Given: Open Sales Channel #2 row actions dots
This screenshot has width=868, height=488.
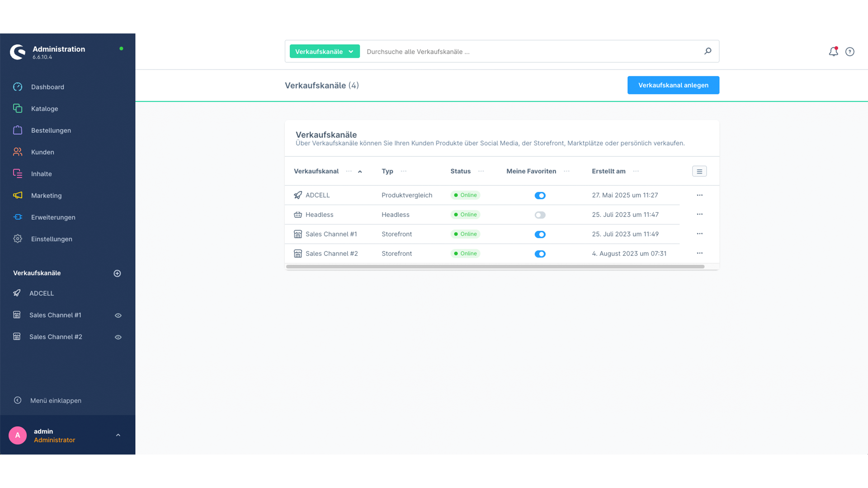Looking at the screenshot, I should click(699, 253).
